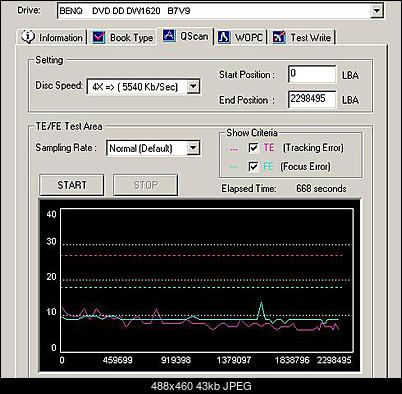This screenshot has width=402, height=394.
Task: Click the Book Type tab icon
Action: 99,37
